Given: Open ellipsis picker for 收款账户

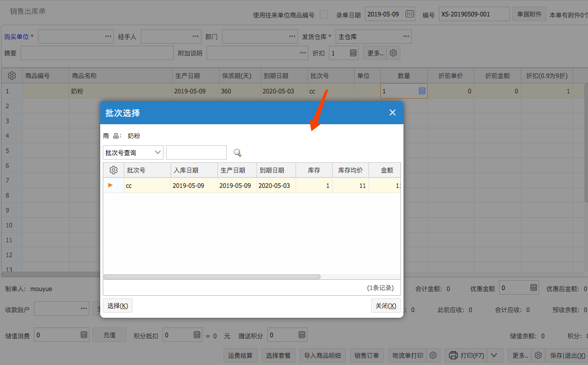Looking at the screenshot, I should [84, 309].
